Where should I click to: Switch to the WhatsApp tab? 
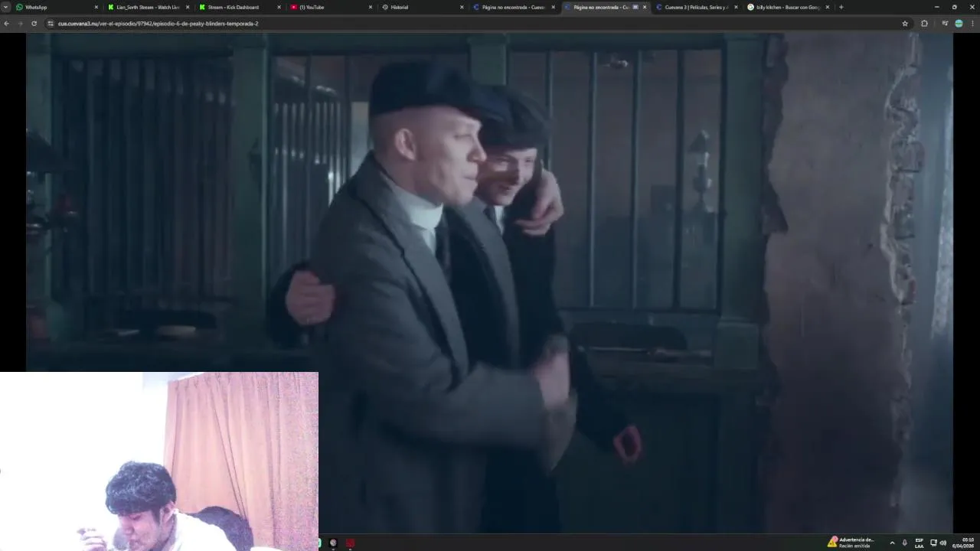57,7
